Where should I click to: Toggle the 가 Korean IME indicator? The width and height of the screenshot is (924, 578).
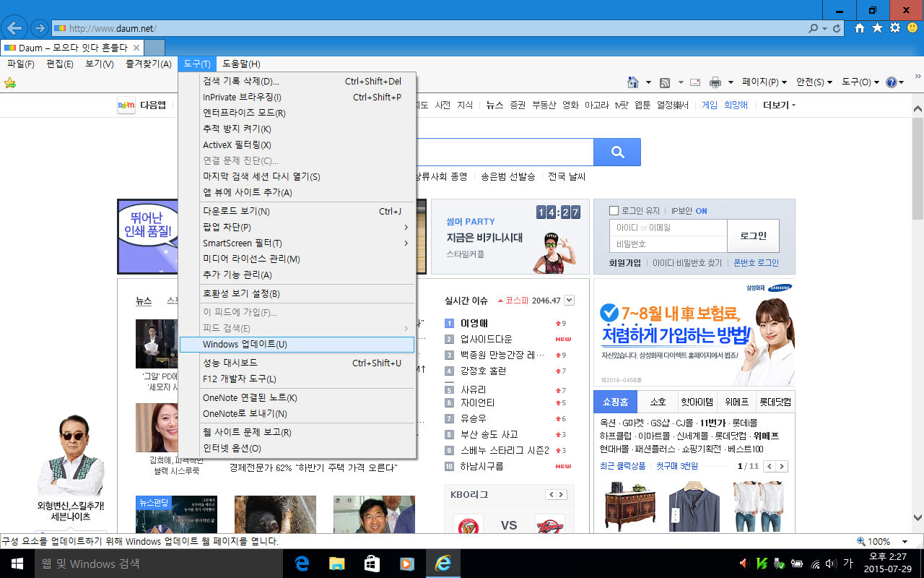(x=848, y=564)
